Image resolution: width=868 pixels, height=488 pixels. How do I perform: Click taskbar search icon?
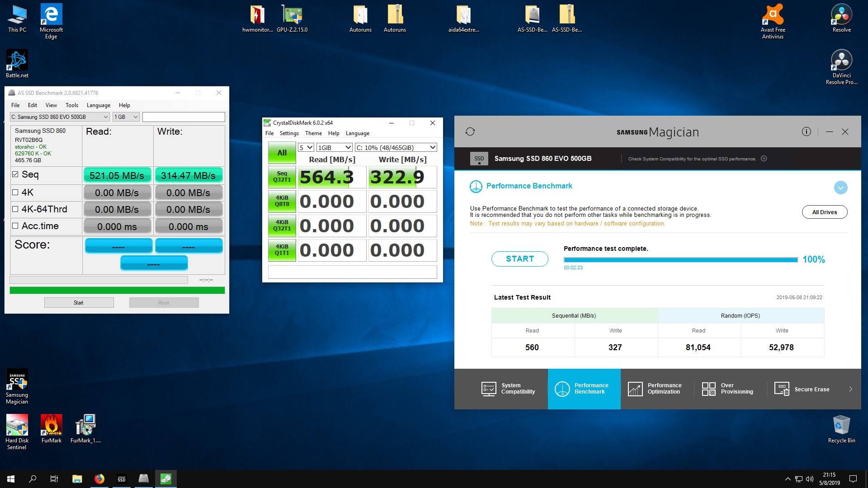(33, 479)
